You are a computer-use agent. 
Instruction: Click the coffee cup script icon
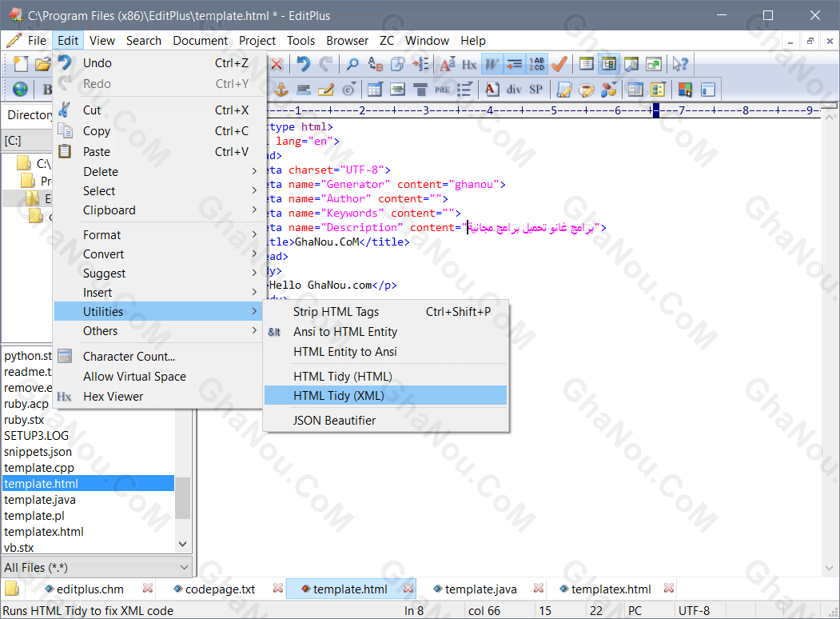(587, 90)
